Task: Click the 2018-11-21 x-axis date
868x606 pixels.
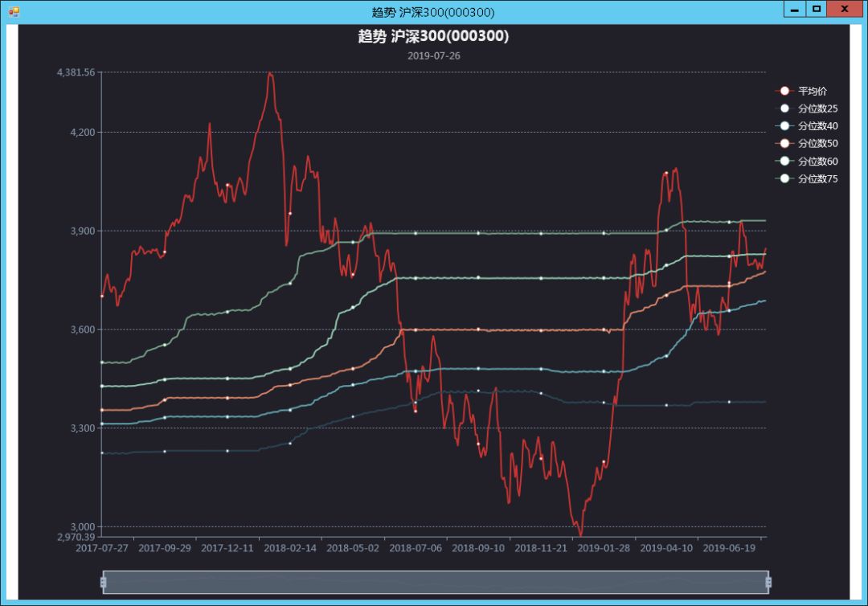Action: click(541, 548)
